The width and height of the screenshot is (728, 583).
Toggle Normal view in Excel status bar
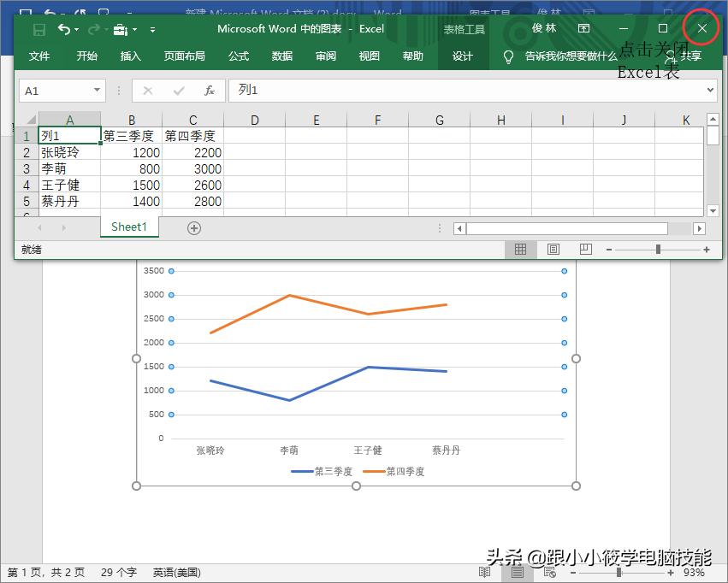coord(520,249)
